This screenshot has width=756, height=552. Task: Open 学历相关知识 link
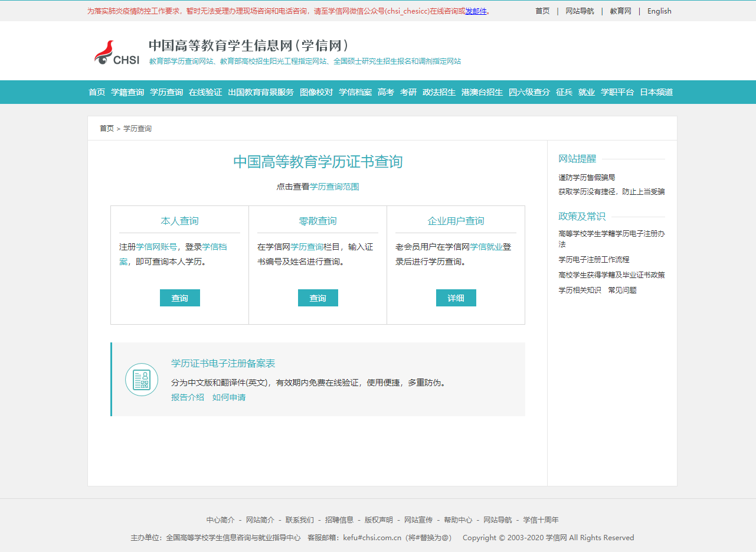(580, 290)
